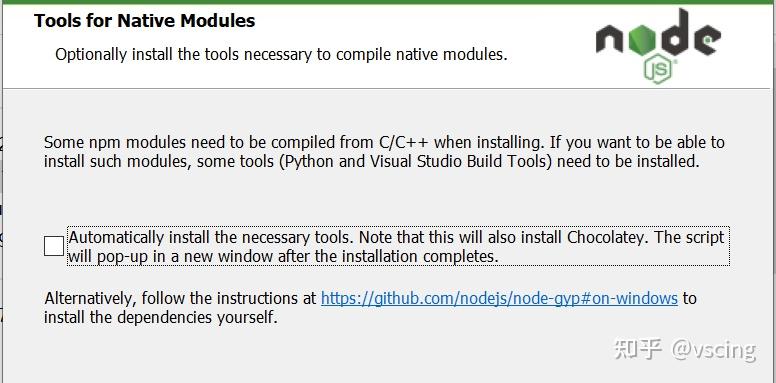Enable the automatically install necessary tools checkbox
This screenshot has height=383, width=776.
(x=54, y=246)
